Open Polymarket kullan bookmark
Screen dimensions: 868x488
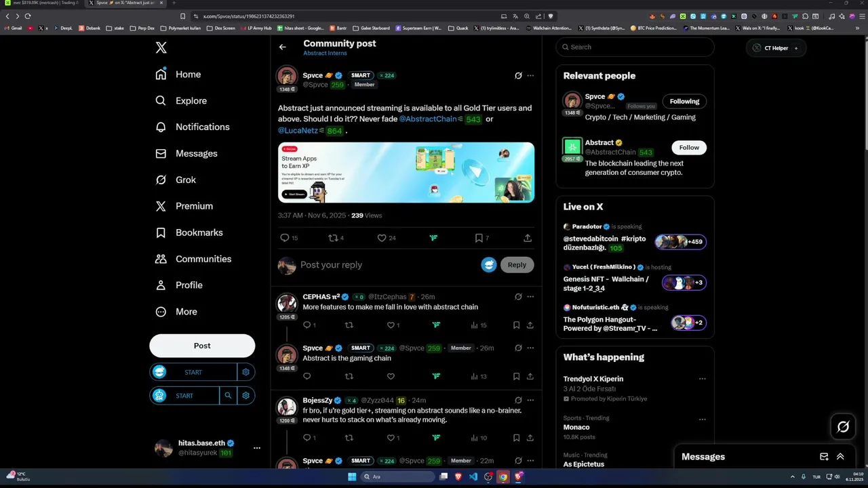[180, 28]
